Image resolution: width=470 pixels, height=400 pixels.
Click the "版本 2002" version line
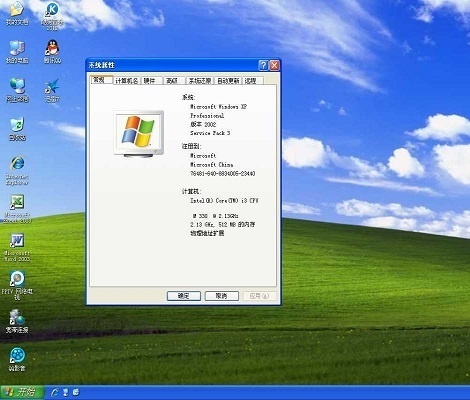[203, 124]
